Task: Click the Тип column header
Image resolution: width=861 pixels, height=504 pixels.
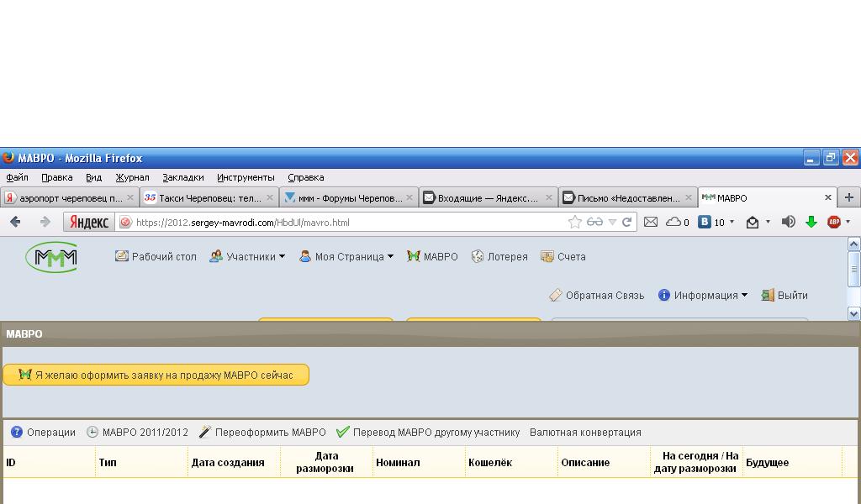Action: (x=141, y=462)
